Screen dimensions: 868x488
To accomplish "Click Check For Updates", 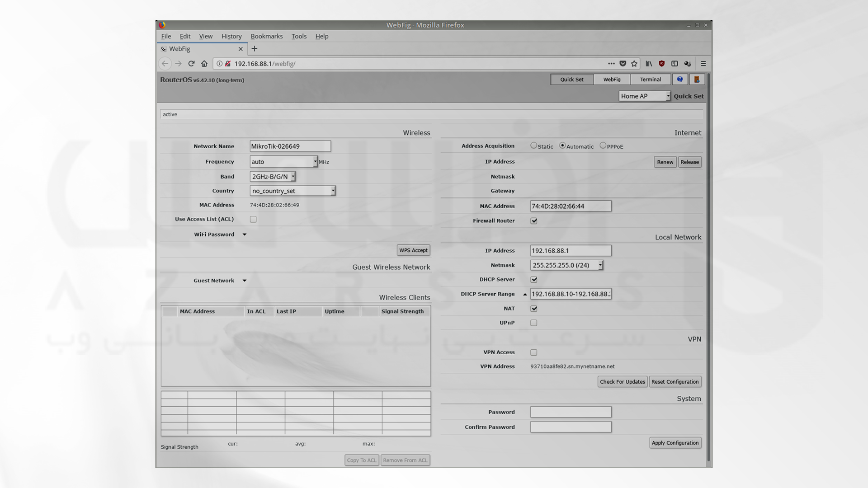I will pyautogui.click(x=623, y=382).
